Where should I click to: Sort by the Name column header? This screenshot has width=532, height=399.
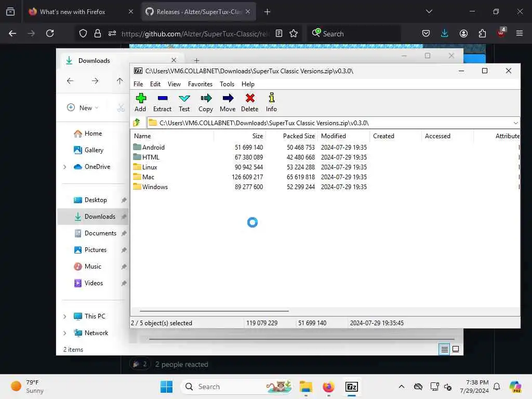coord(172,136)
